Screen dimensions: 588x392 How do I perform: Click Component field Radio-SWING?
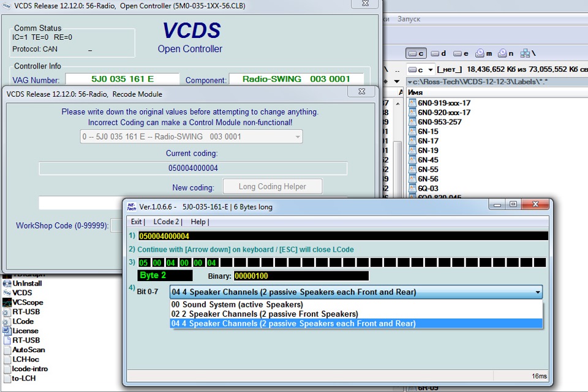tap(296, 79)
